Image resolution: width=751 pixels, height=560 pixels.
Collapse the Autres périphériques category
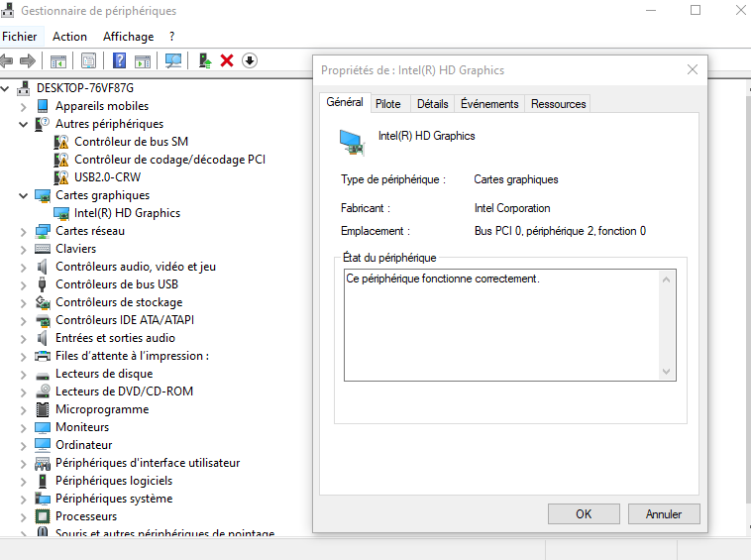tap(23, 124)
